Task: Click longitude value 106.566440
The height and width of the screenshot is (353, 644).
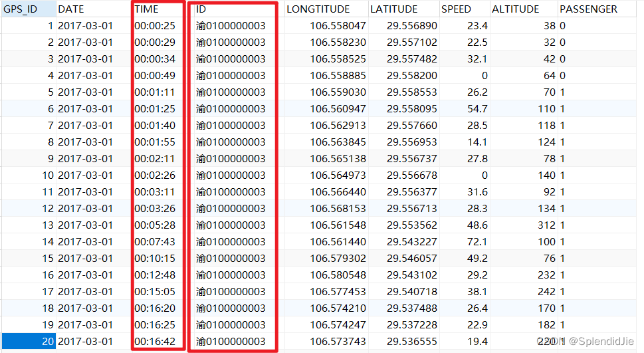Action: coord(338,192)
